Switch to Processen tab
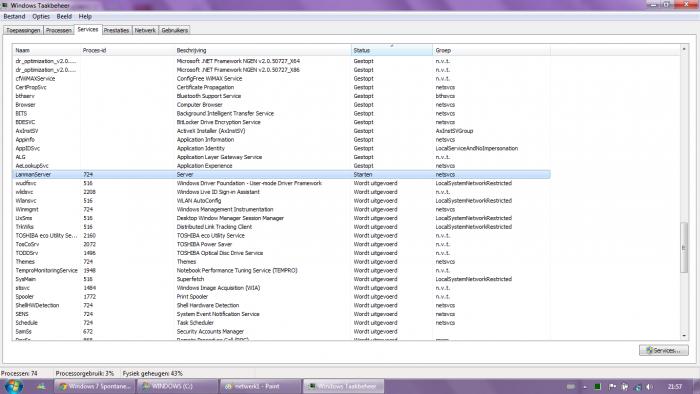 click(x=59, y=30)
